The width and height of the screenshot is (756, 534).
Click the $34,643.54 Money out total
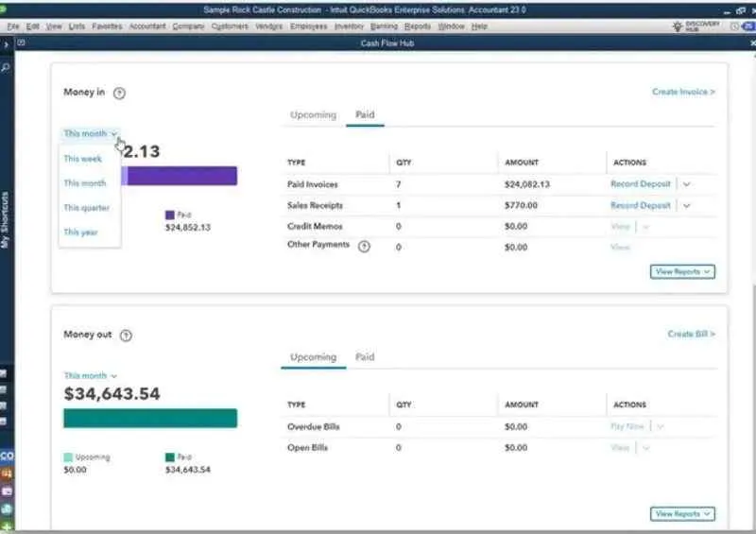coord(112,394)
